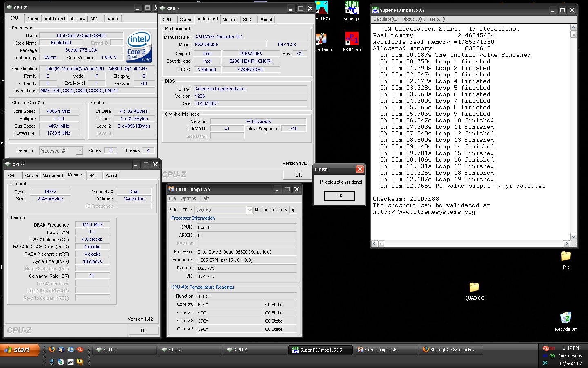Click the Super PI vertical scrollbar down arrow
This screenshot has height=368, width=588.
(x=574, y=236)
